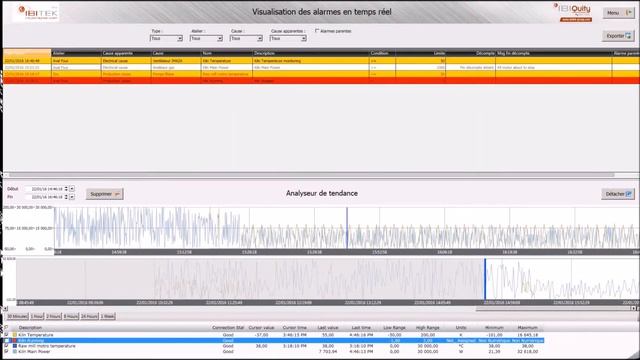Click the Fin date stepper arrows

point(66,197)
